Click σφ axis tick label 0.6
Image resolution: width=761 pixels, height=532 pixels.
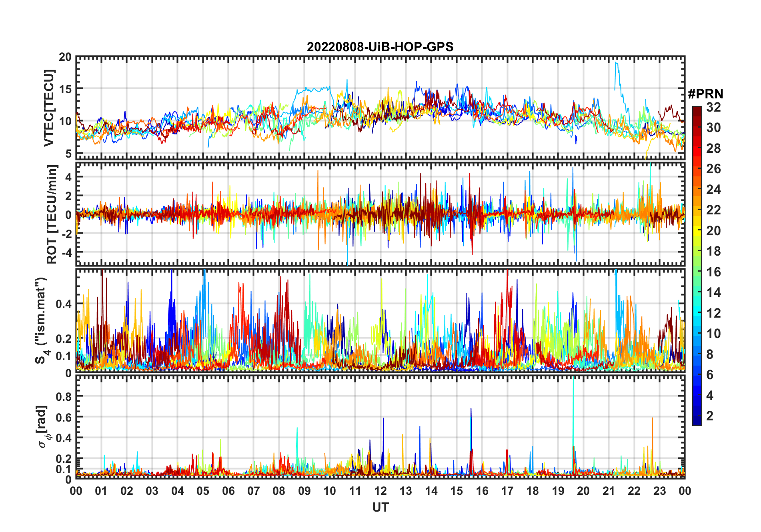[64, 418]
